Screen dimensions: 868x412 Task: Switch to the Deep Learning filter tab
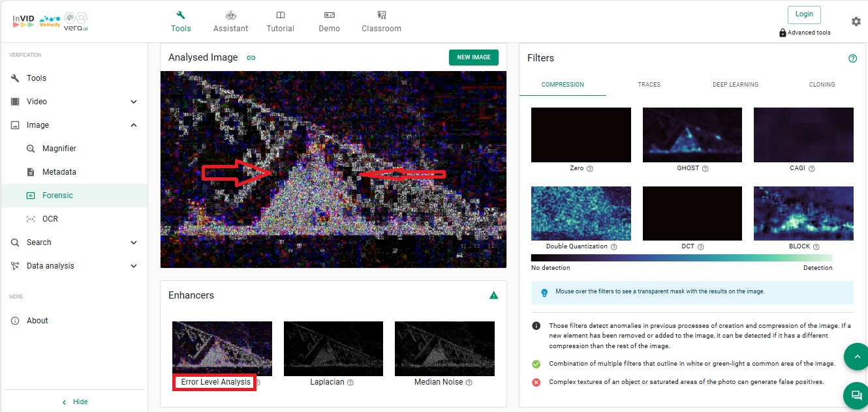click(x=735, y=84)
